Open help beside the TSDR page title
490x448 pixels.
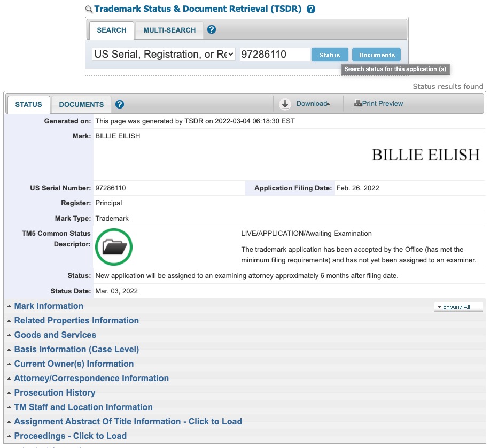(x=310, y=9)
